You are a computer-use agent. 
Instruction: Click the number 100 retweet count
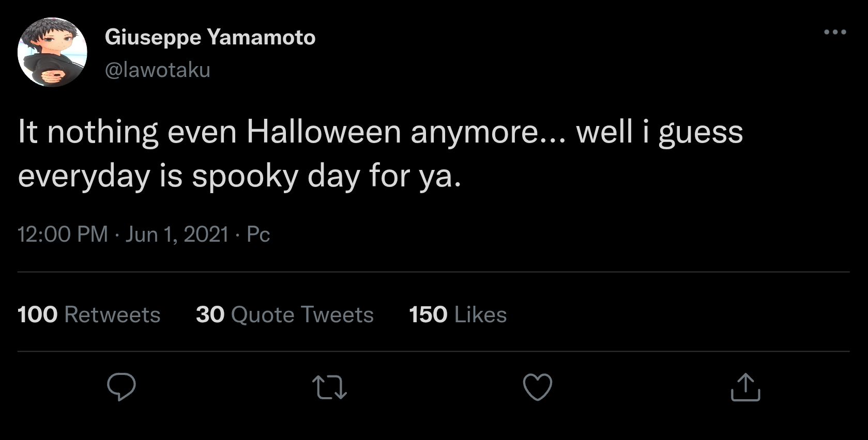coord(37,315)
